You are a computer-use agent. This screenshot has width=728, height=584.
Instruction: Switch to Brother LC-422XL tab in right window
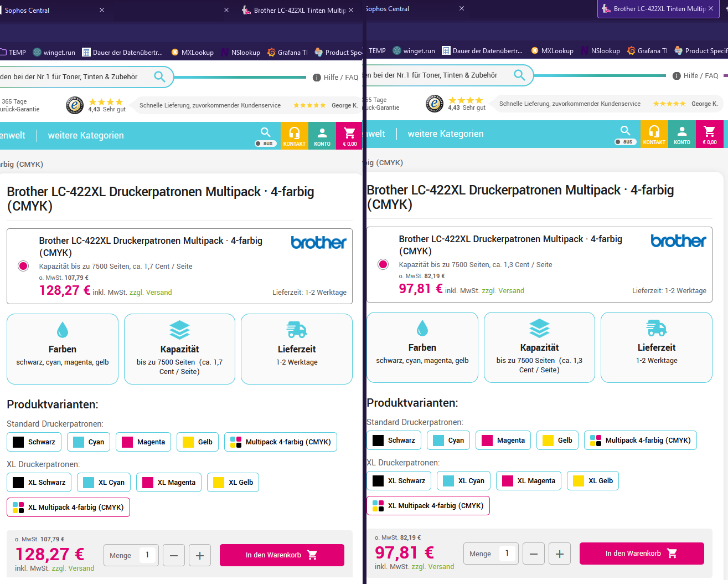[658, 9]
